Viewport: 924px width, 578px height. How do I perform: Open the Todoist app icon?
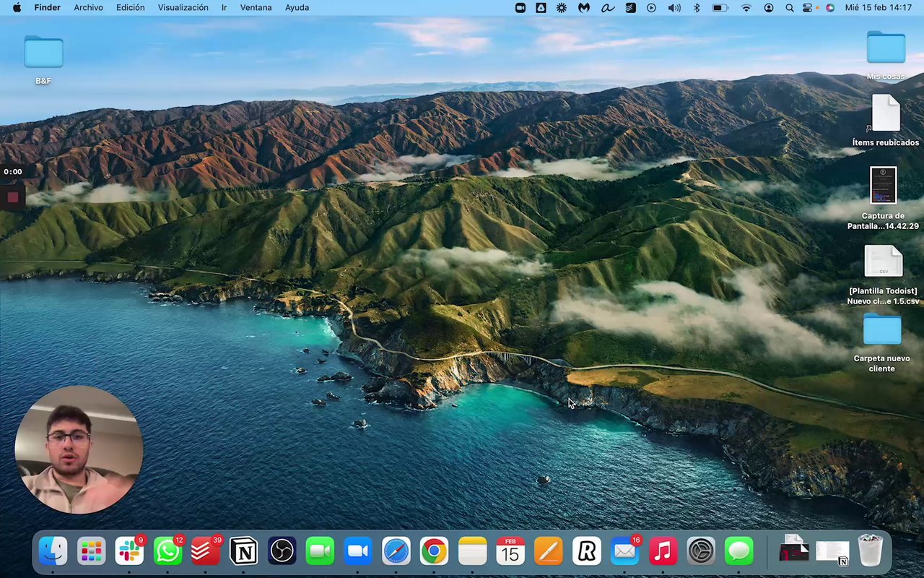pyautogui.click(x=206, y=552)
